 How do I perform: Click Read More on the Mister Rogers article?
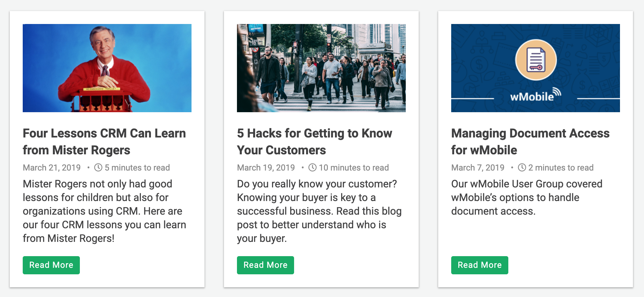51,265
